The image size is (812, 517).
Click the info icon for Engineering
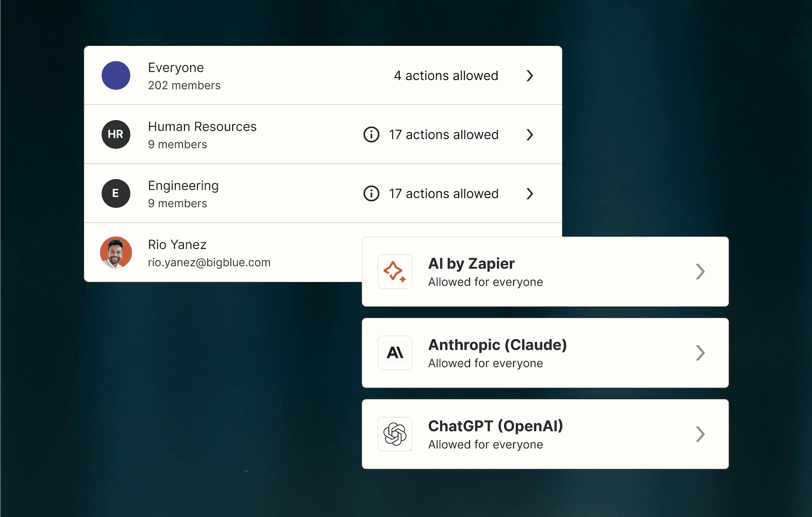tap(371, 193)
